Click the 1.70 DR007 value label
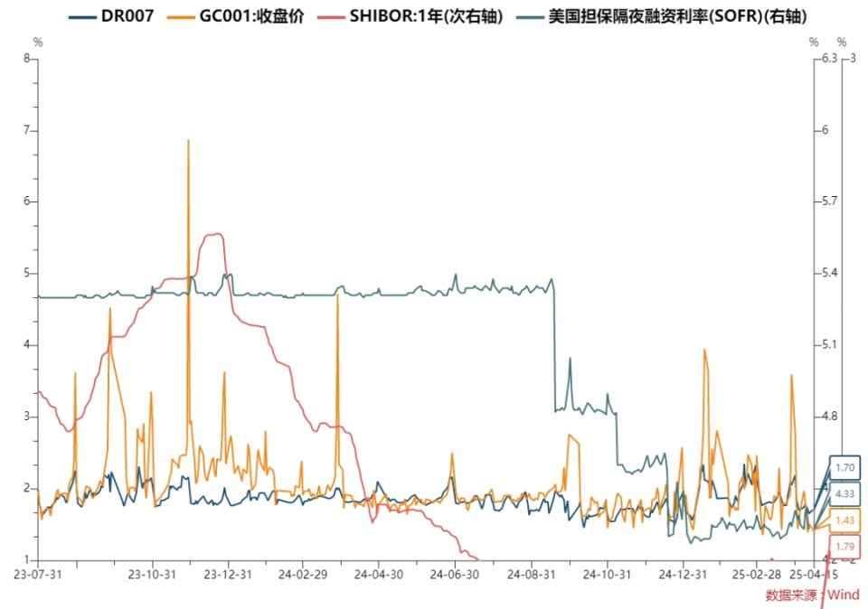 (x=844, y=467)
